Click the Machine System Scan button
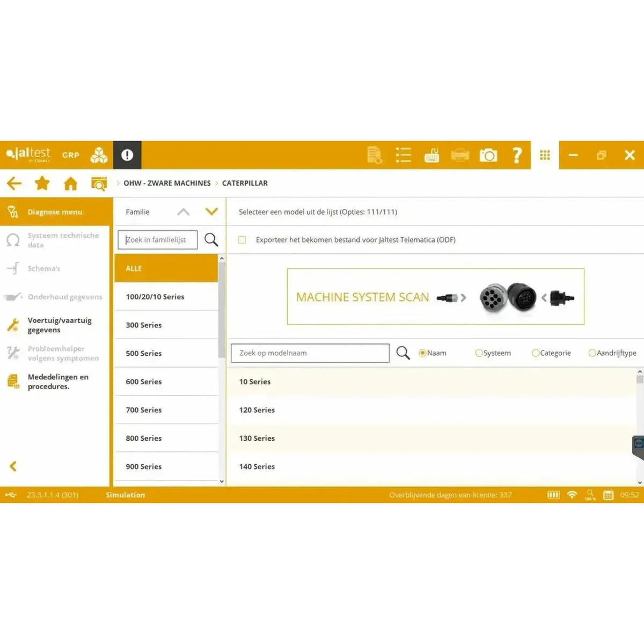Image resolution: width=644 pixels, height=644 pixels. pyautogui.click(x=435, y=297)
